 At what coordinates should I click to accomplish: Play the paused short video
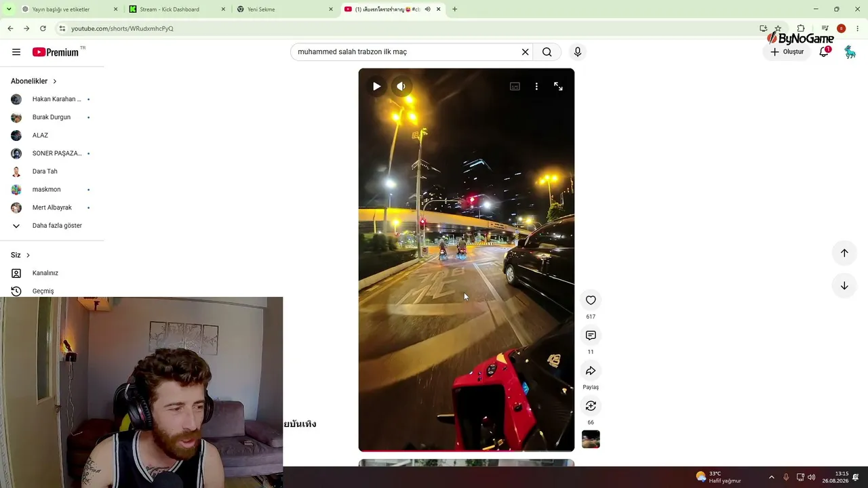[x=376, y=86]
